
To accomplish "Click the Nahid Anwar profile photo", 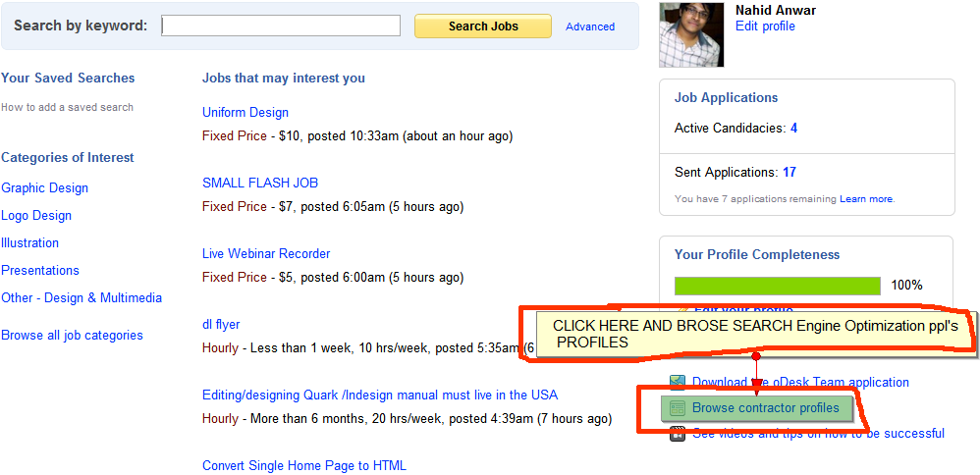I will 691,33.
